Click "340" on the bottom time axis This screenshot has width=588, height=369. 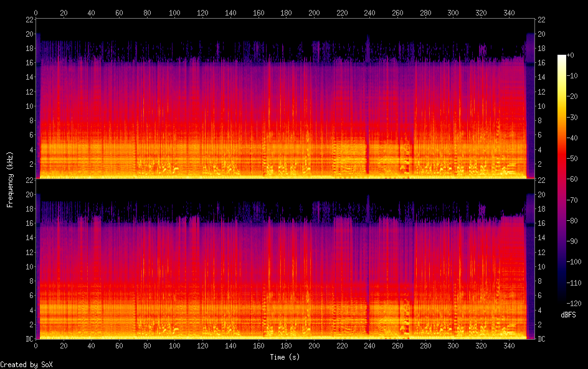pos(509,346)
